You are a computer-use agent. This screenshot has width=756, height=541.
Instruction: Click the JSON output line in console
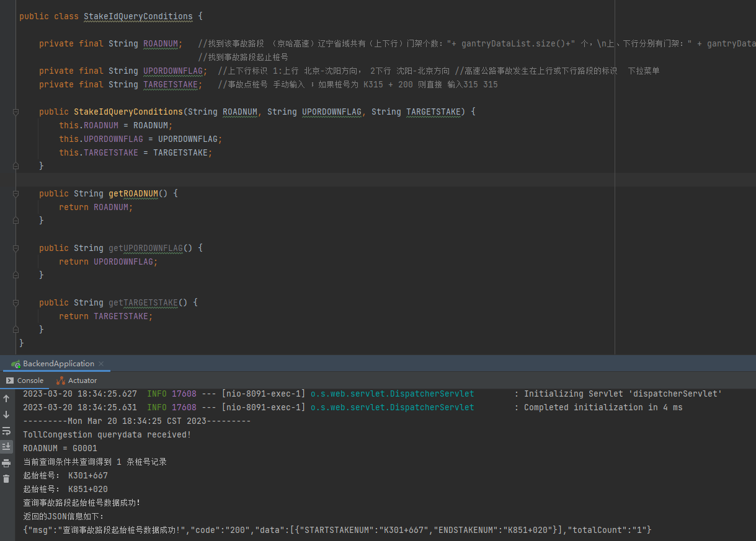pyautogui.click(x=337, y=530)
